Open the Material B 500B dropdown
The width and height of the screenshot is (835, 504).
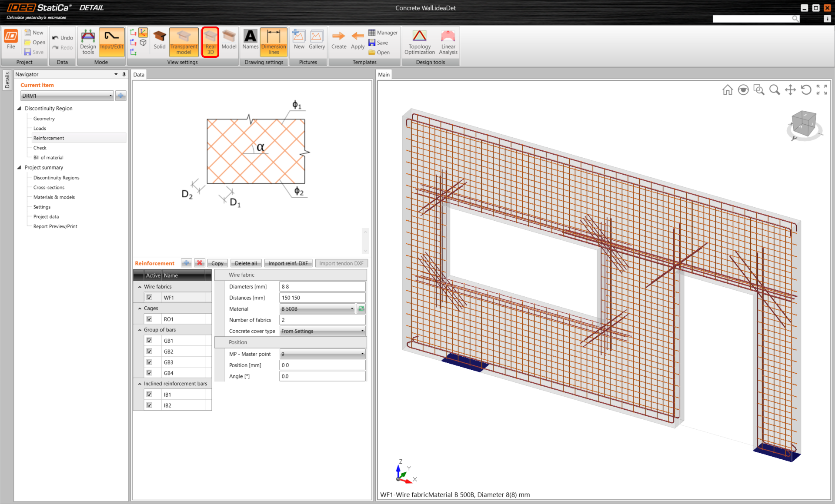coord(317,309)
